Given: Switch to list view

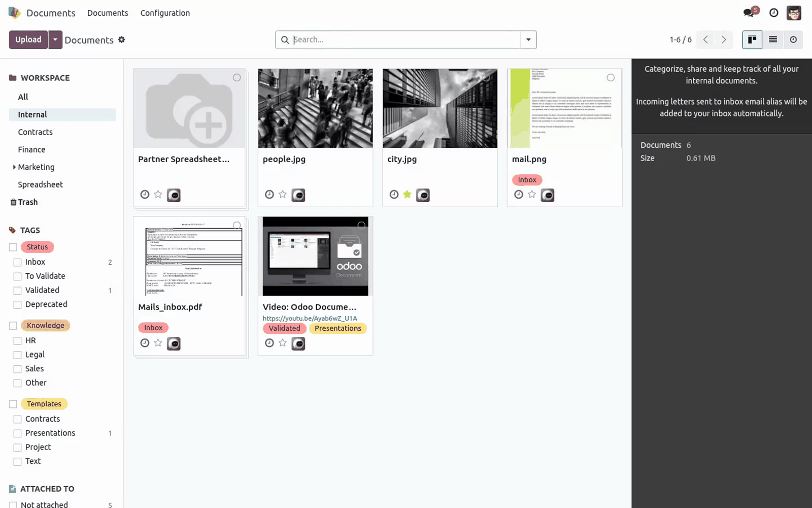Looking at the screenshot, I should coord(773,40).
